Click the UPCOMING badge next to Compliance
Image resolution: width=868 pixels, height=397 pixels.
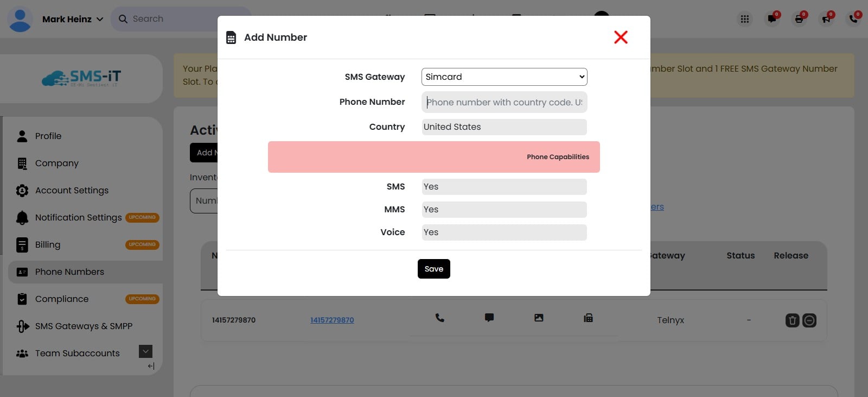point(142,299)
